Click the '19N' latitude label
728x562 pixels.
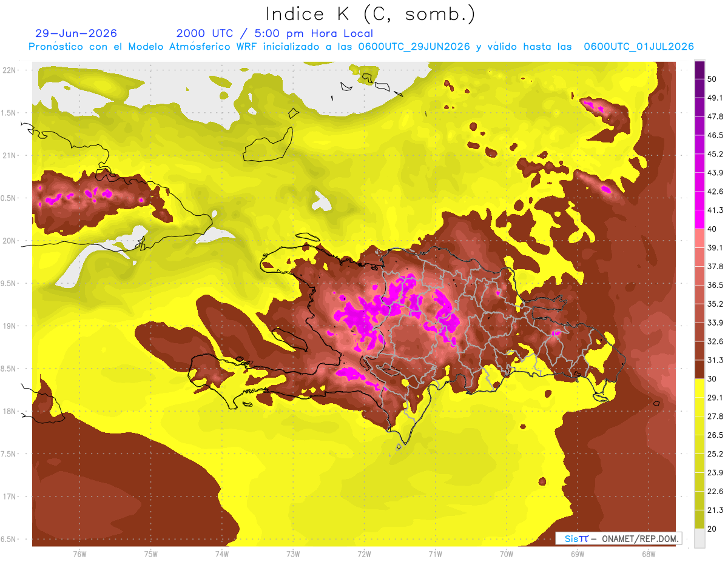point(10,326)
